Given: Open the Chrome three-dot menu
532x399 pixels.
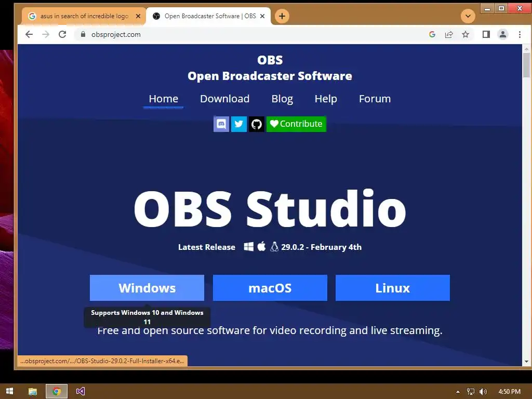Looking at the screenshot, I should 520,34.
